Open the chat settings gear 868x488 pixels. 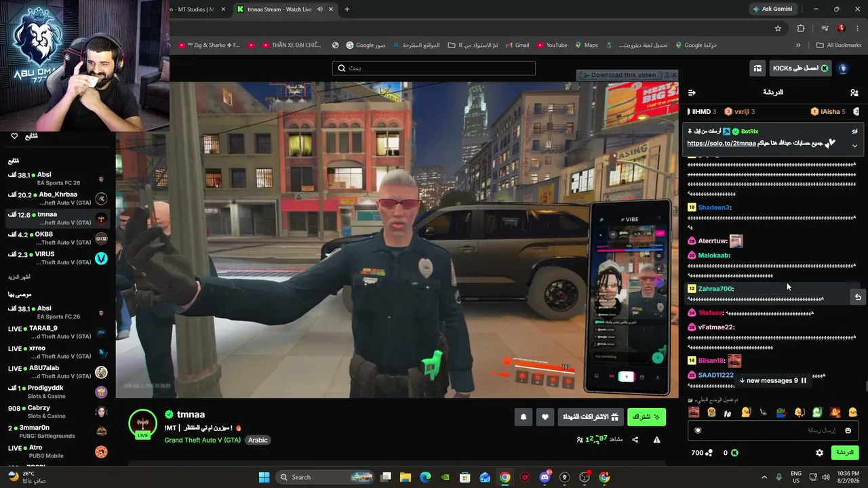(819, 453)
